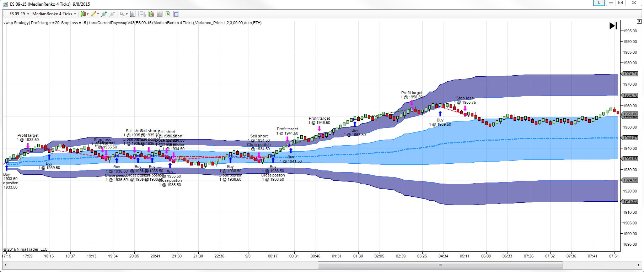
Task: Open the ES 09-15 instrument selector dropdown
Action: click(19, 14)
